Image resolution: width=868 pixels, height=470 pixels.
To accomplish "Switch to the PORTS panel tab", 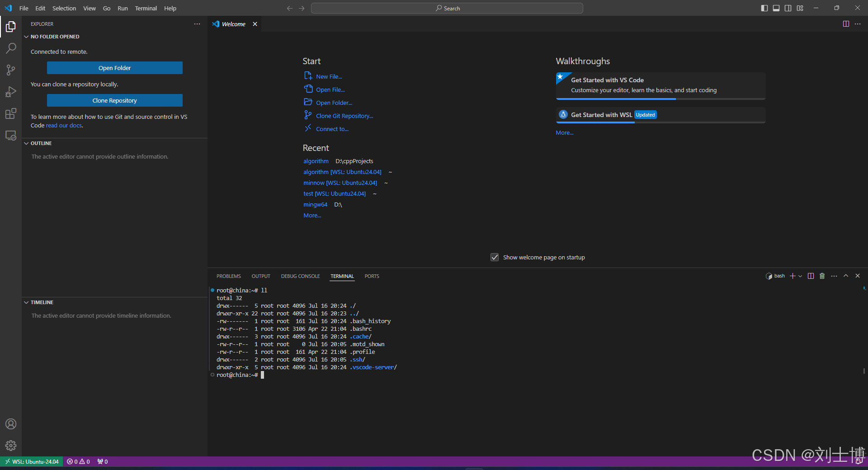I will click(x=372, y=276).
